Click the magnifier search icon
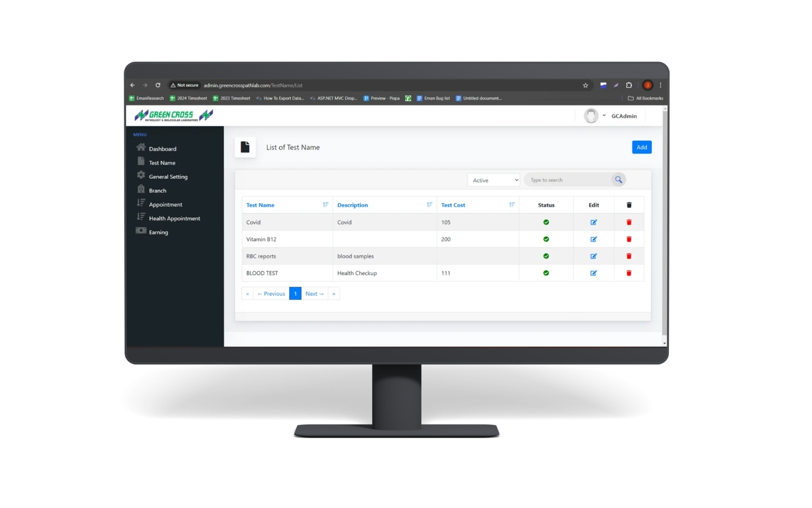 618,180
